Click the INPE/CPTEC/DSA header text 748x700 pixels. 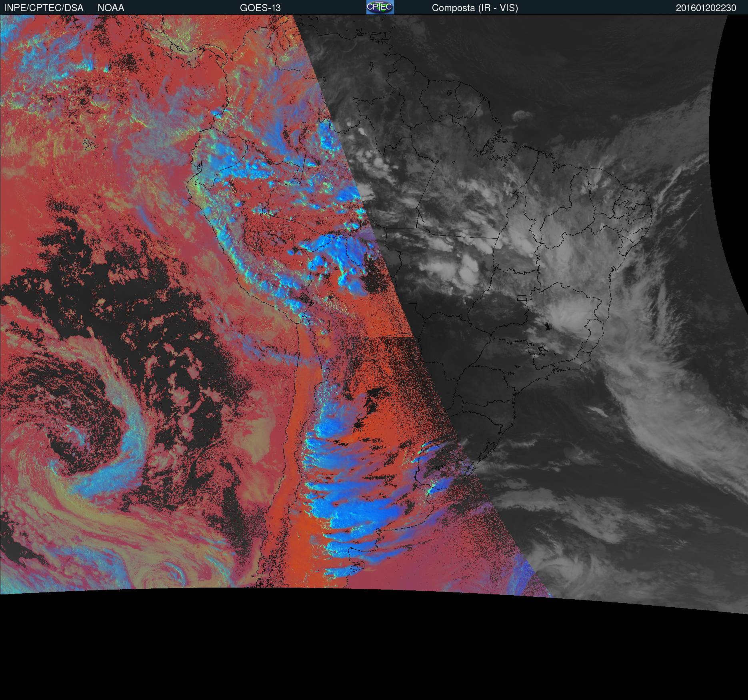tap(44, 8)
